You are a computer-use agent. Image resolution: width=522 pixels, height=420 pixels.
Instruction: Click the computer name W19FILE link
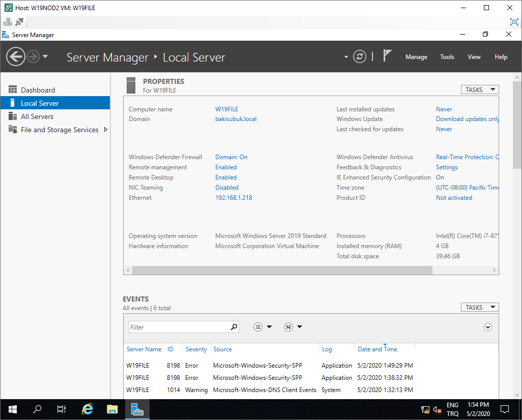(x=227, y=109)
